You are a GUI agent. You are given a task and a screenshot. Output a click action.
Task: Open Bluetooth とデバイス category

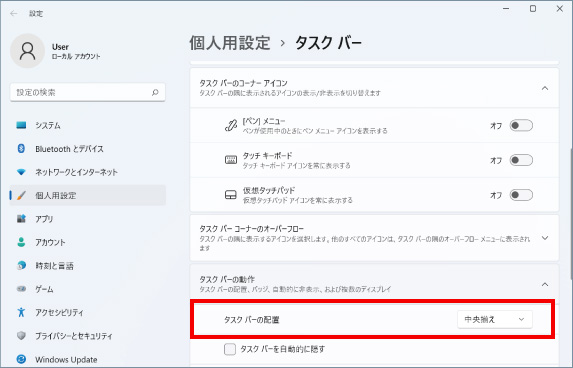click(x=88, y=149)
